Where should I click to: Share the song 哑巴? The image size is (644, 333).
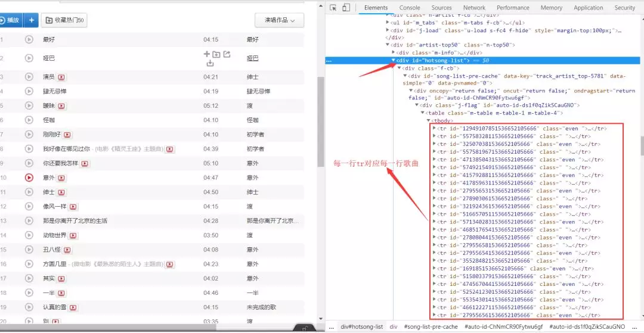point(227,54)
